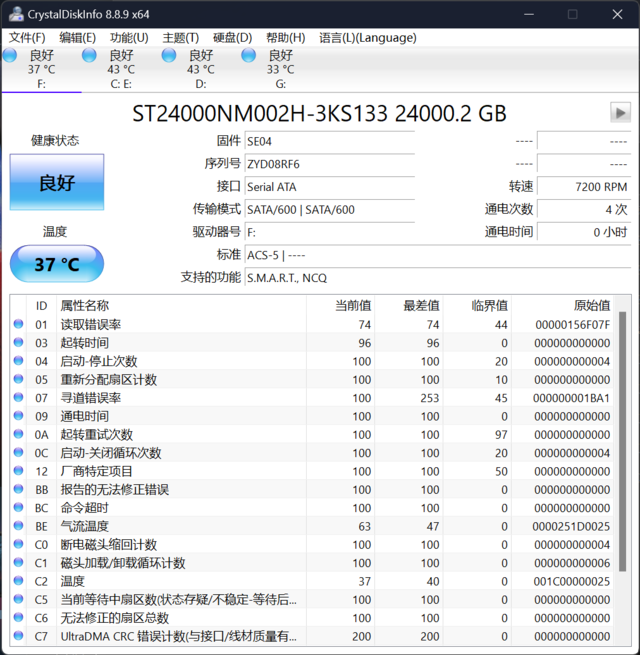Click status dot for UltraDMA CRC row
The image size is (640, 655).
(x=18, y=635)
